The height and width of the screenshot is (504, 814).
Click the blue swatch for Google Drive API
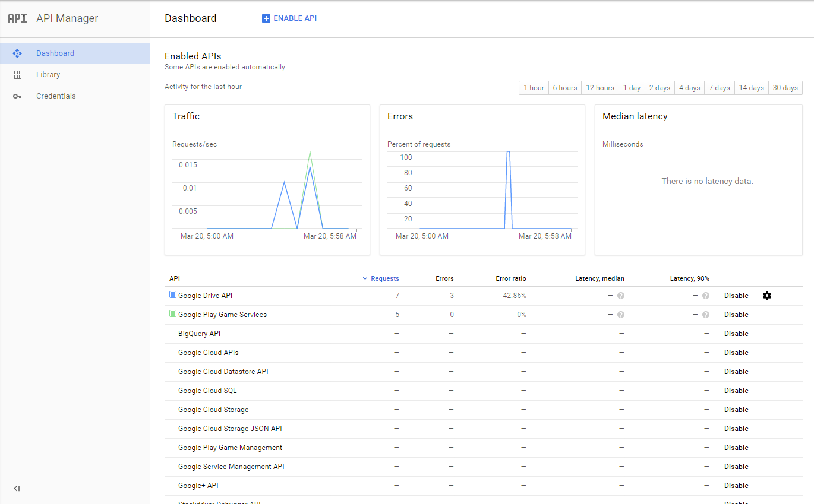173,294
